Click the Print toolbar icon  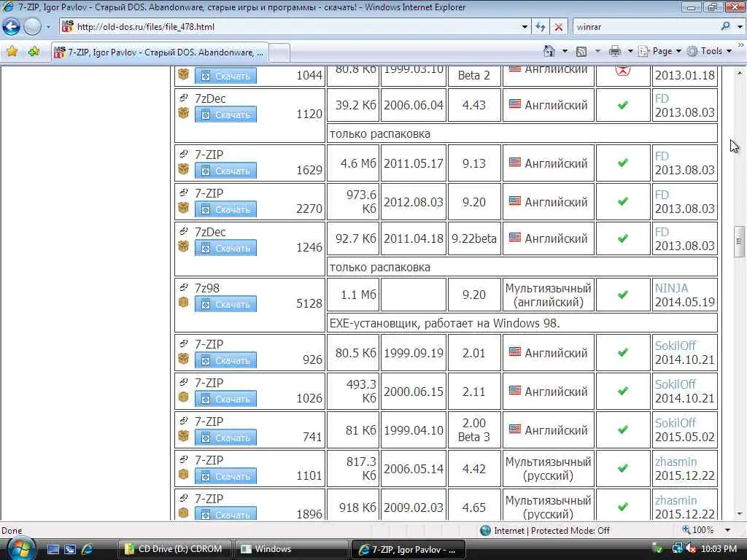(614, 51)
